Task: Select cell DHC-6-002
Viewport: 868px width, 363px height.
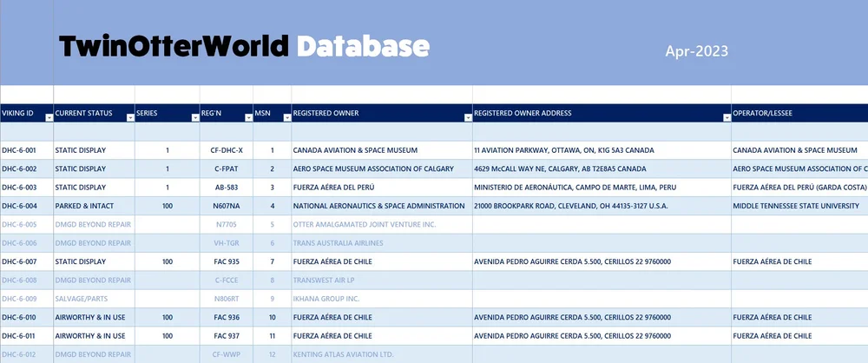Action: [27, 168]
